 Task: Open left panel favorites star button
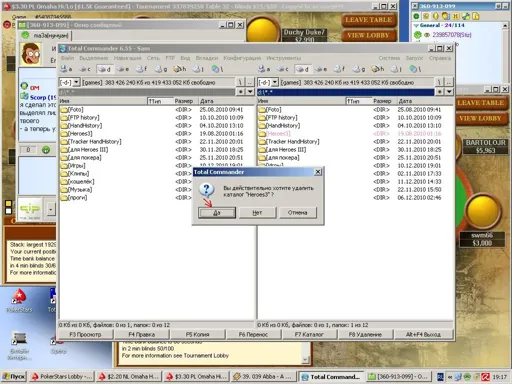[x=240, y=92]
